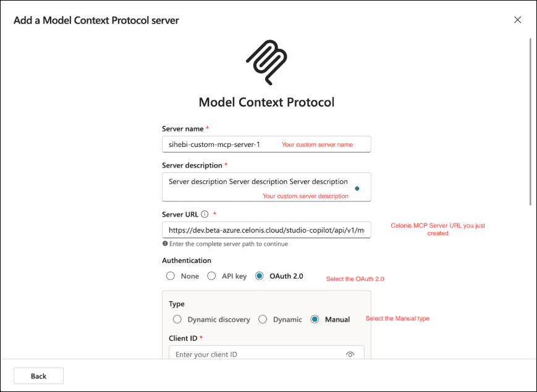Choose the Dynamic type option
Viewport: 537px width, 392px height.
(x=263, y=319)
